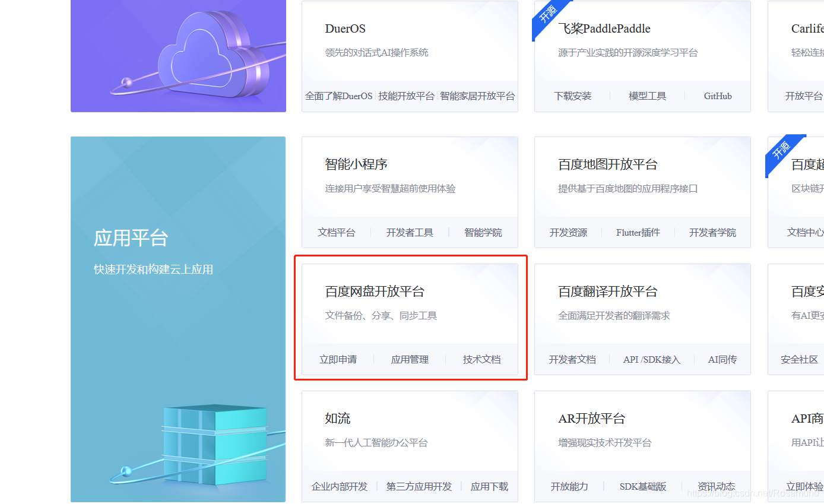This screenshot has height=504, width=824.
Task: Open 开发者工具 under 智能小程序
Action: click(410, 233)
